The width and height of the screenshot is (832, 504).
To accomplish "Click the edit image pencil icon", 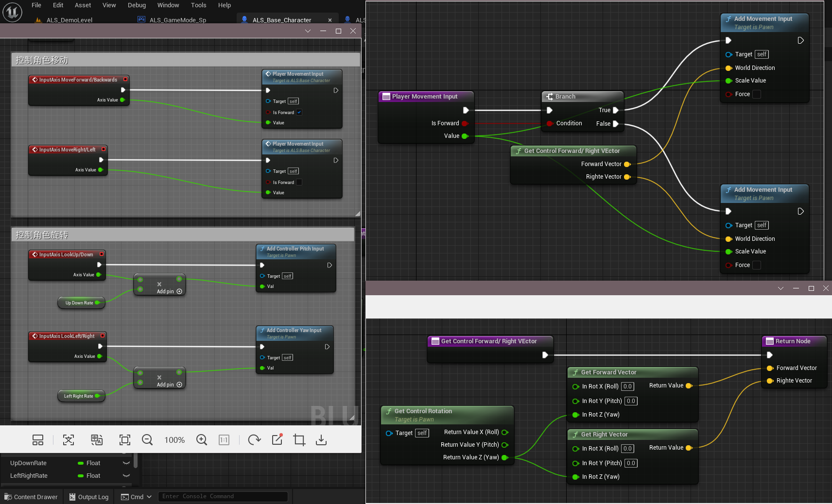I will click(x=277, y=439).
